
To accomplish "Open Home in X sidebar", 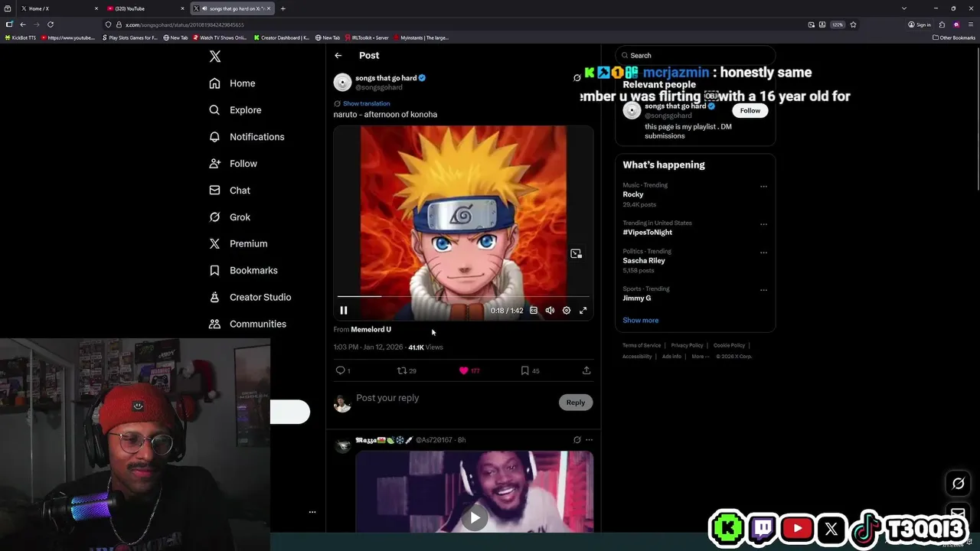I will (x=233, y=83).
